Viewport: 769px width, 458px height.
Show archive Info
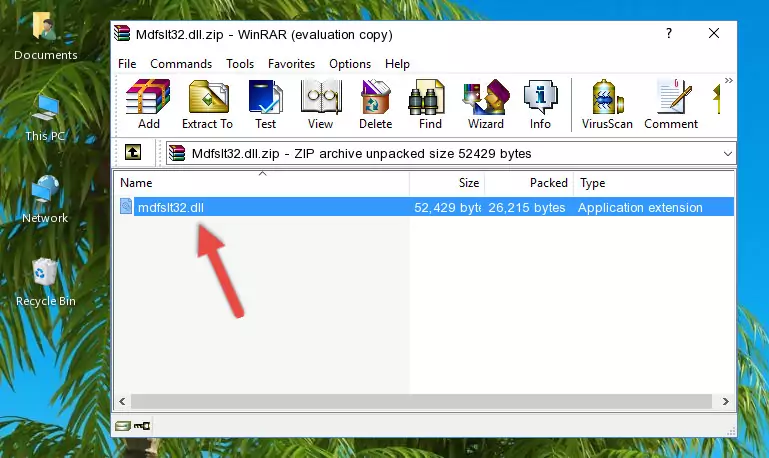[540, 104]
